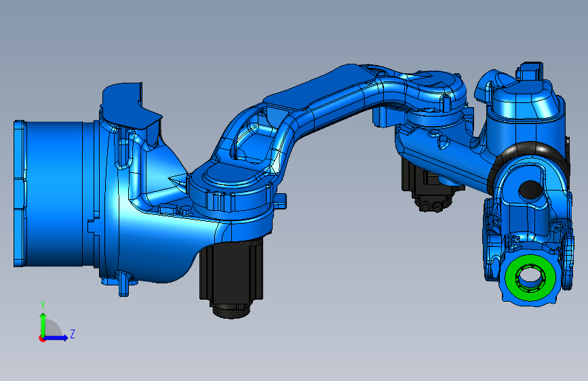The height and width of the screenshot is (381, 588).
Task: Click the red origin ball of the triad
Action: [x=42, y=338]
